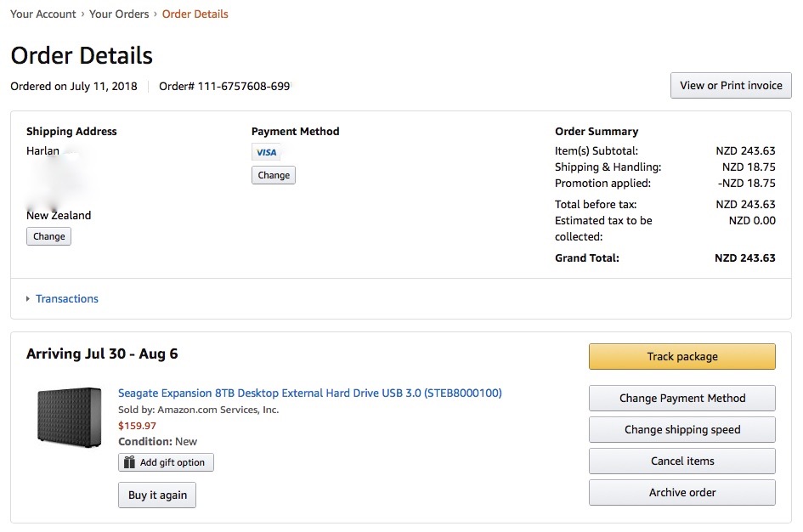The width and height of the screenshot is (803, 532).
Task: Navigate to Your Orders breadcrumb
Action: [119, 14]
